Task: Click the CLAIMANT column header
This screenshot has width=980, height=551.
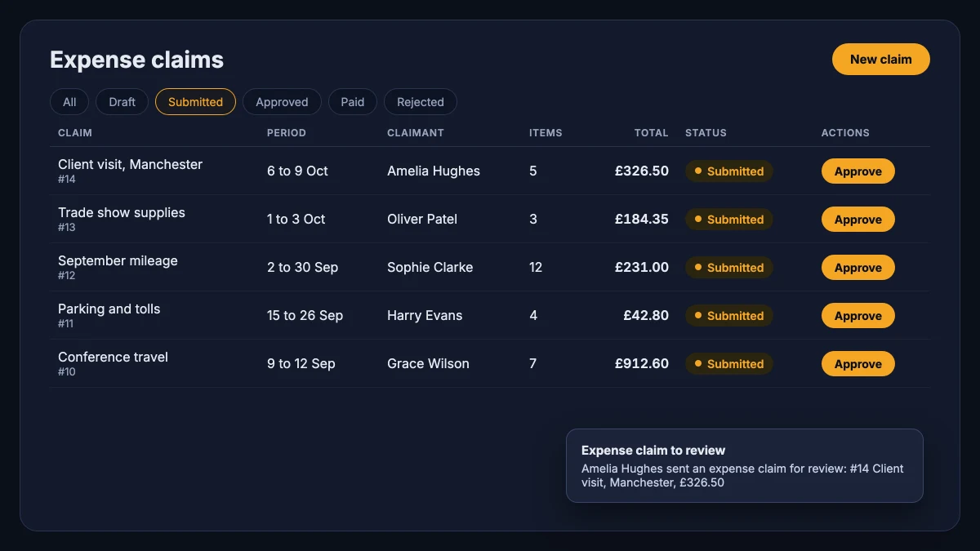Action: [x=416, y=132]
